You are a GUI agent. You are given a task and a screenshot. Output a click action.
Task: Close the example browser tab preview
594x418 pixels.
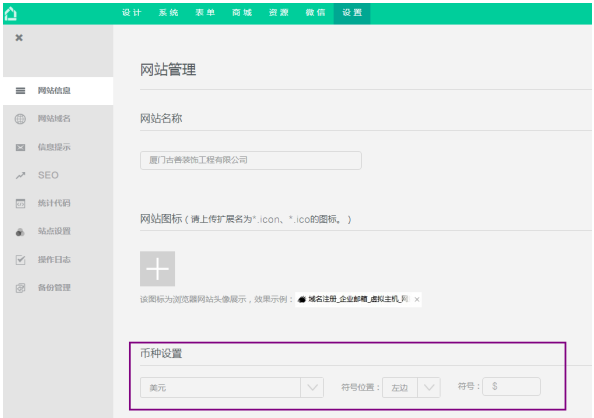[x=417, y=299]
